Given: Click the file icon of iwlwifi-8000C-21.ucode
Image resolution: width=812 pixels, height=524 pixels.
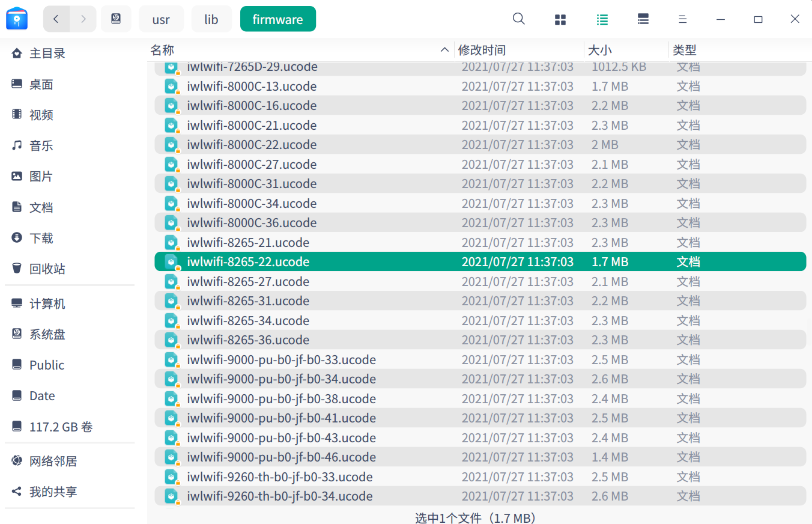Looking at the screenshot, I should (x=172, y=126).
